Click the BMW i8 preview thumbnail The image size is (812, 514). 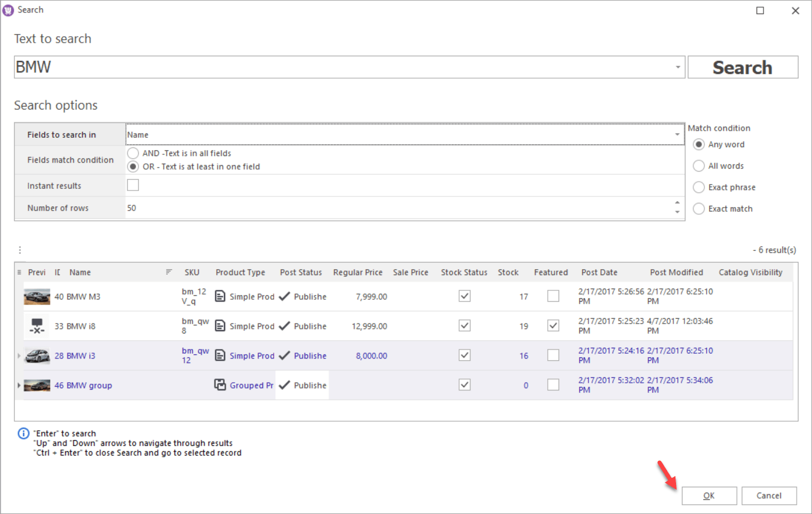point(37,326)
